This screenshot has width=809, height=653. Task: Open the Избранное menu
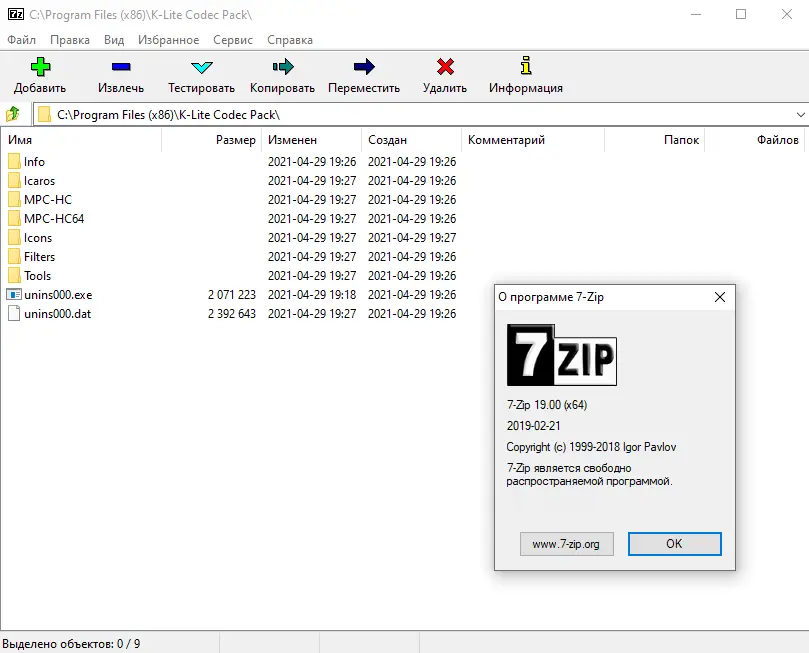click(x=168, y=40)
